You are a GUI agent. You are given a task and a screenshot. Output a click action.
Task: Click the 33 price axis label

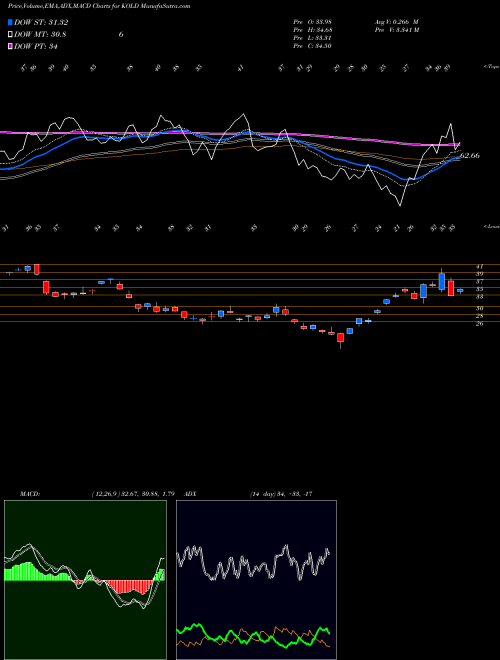(479, 297)
